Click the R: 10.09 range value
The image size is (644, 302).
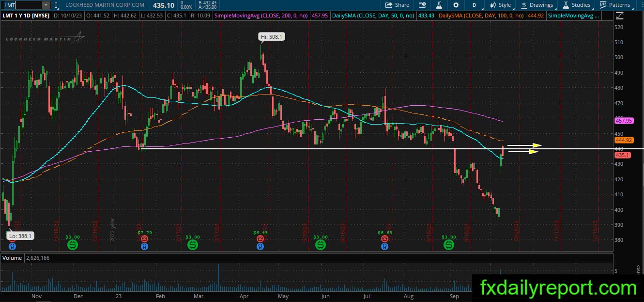[200, 16]
